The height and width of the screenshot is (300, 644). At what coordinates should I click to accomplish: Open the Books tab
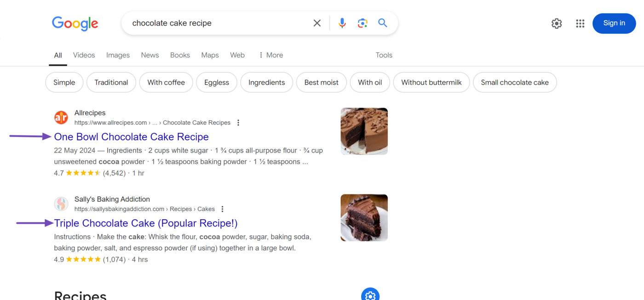pos(180,55)
